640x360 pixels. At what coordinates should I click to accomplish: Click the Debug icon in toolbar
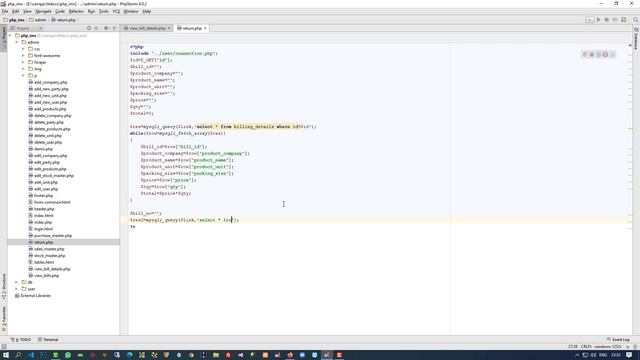click(607, 20)
